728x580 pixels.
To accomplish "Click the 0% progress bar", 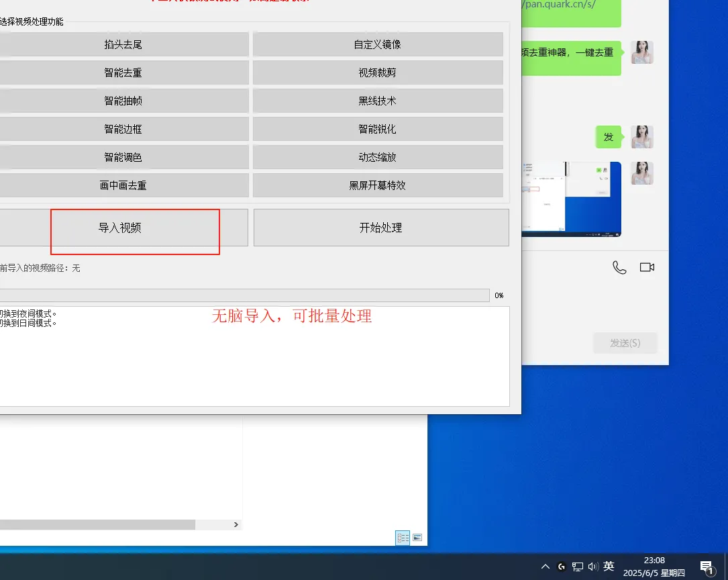I will (x=245, y=295).
